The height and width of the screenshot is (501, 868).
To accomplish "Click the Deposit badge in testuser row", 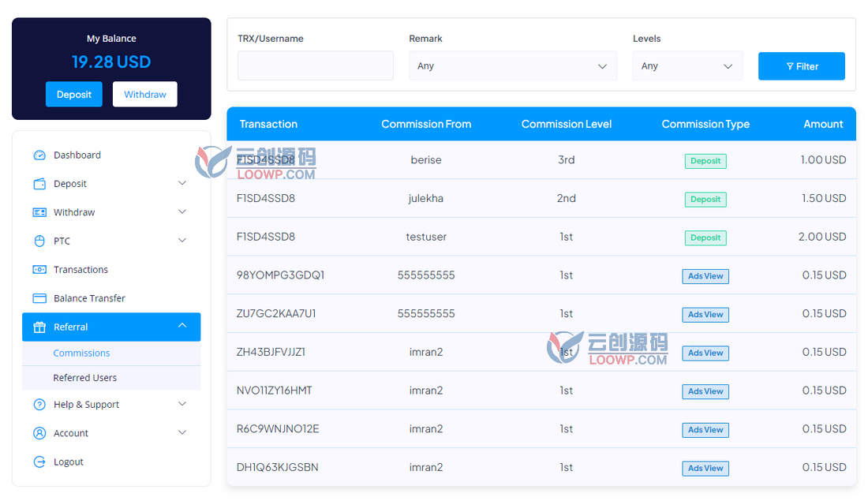I will pyautogui.click(x=705, y=238).
